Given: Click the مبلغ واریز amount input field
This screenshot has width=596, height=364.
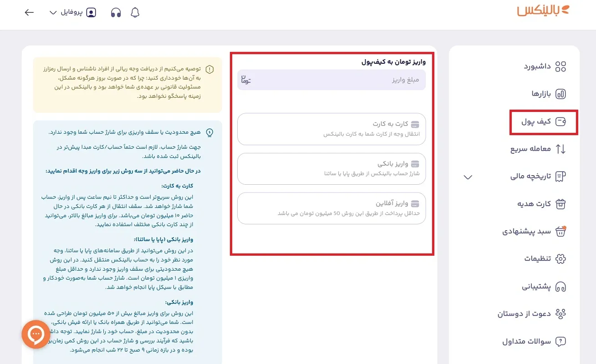Looking at the screenshot, I should 331,80.
